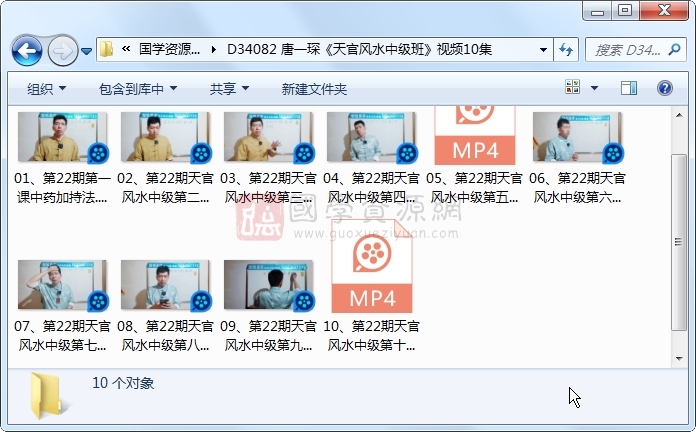696x432 pixels.
Task: Expand the « hidden path chevron
Action: coord(126,49)
